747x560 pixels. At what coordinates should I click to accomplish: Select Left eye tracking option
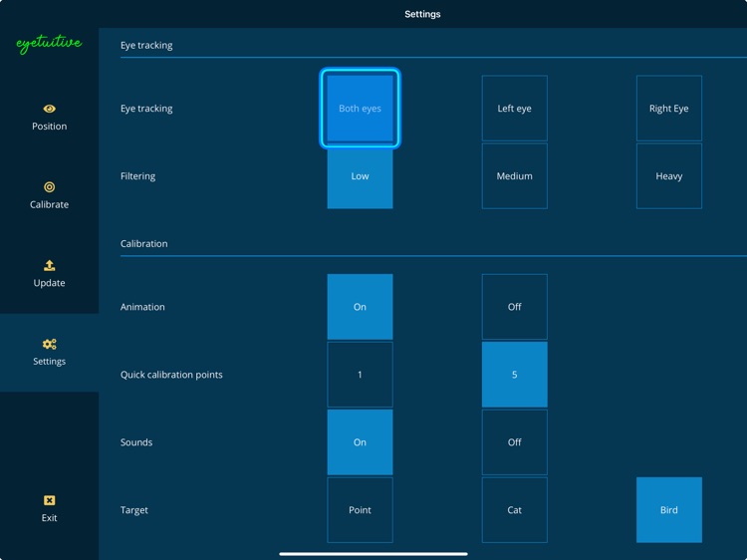[x=515, y=109]
